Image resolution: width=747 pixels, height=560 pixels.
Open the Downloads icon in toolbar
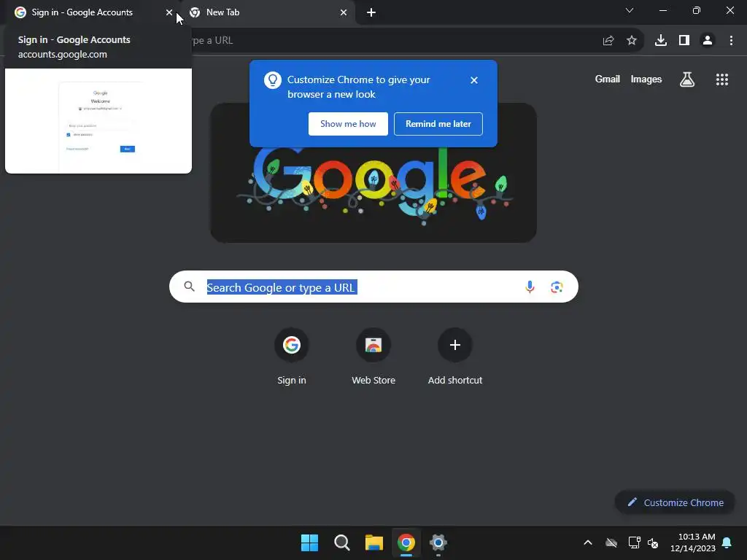click(x=661, y=41)
